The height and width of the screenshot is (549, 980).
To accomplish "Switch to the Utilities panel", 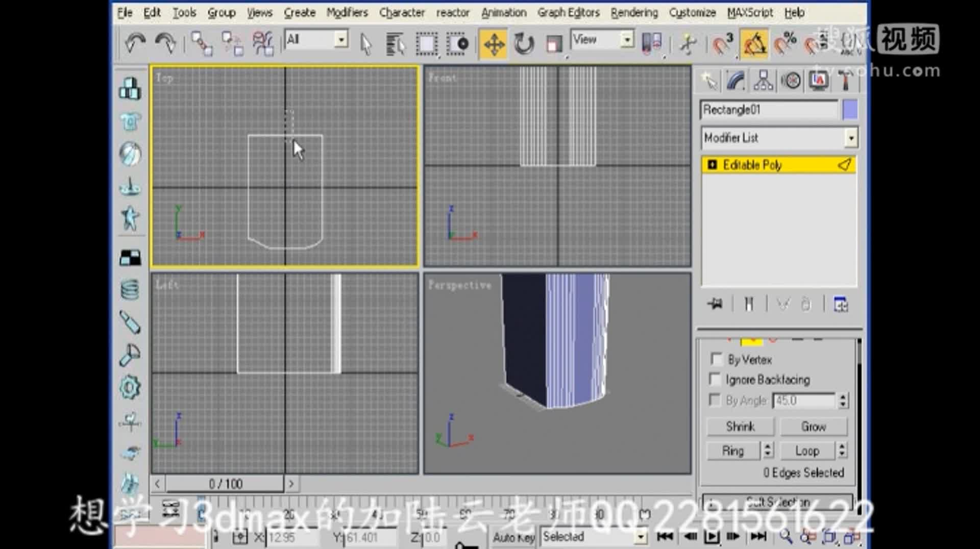I will [x=846, y=81].
